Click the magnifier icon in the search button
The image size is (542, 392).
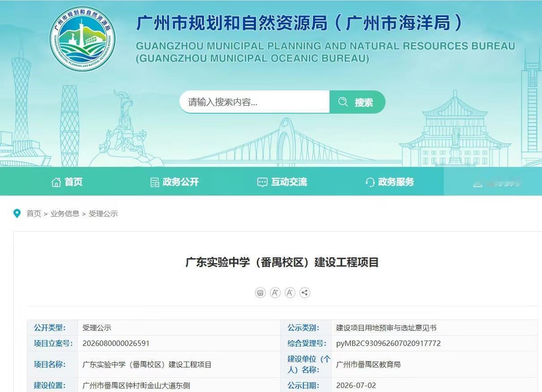click(x=343, y=102)
